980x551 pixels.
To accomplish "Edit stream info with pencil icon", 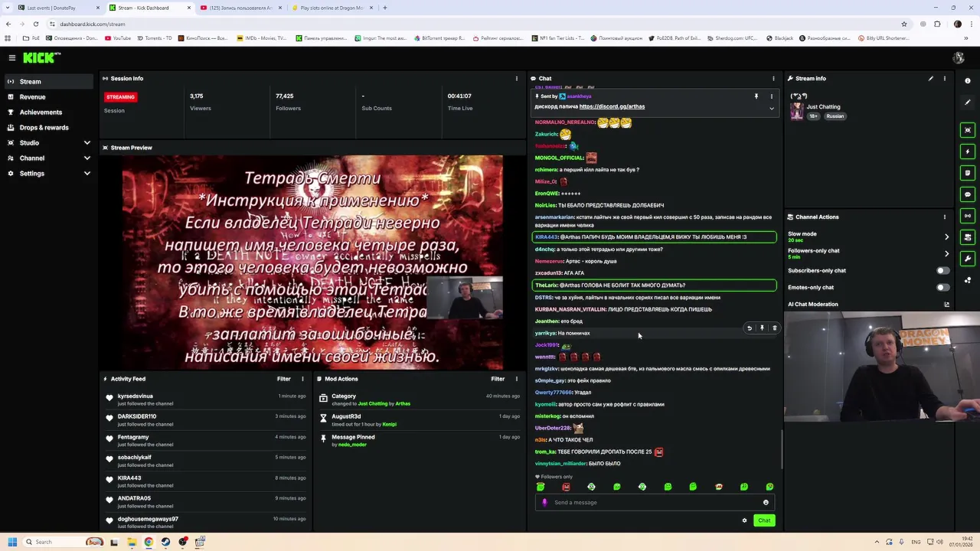I will click(x=931, y=78).
